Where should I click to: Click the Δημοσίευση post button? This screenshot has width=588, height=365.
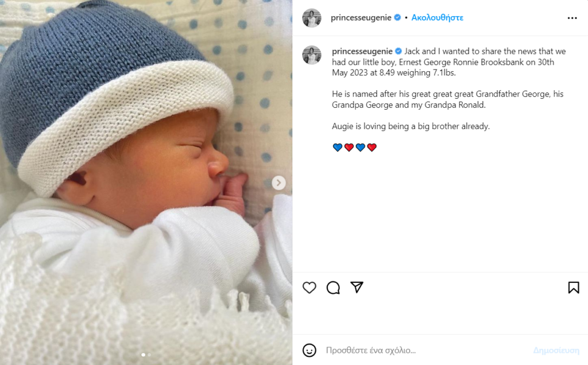pos(556,350)
